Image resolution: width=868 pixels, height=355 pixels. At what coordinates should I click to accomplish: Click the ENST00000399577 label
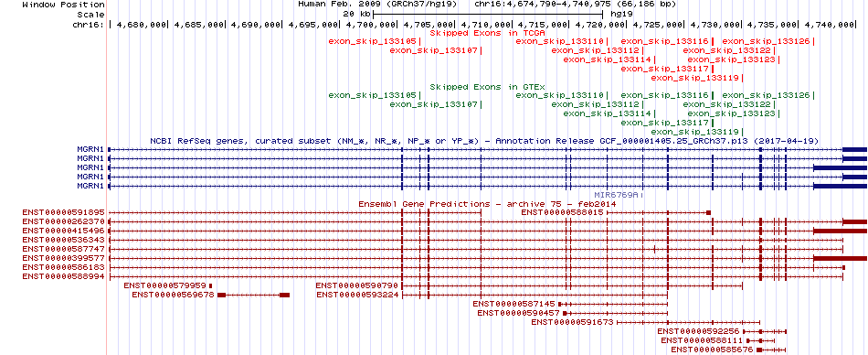(64, 258)
